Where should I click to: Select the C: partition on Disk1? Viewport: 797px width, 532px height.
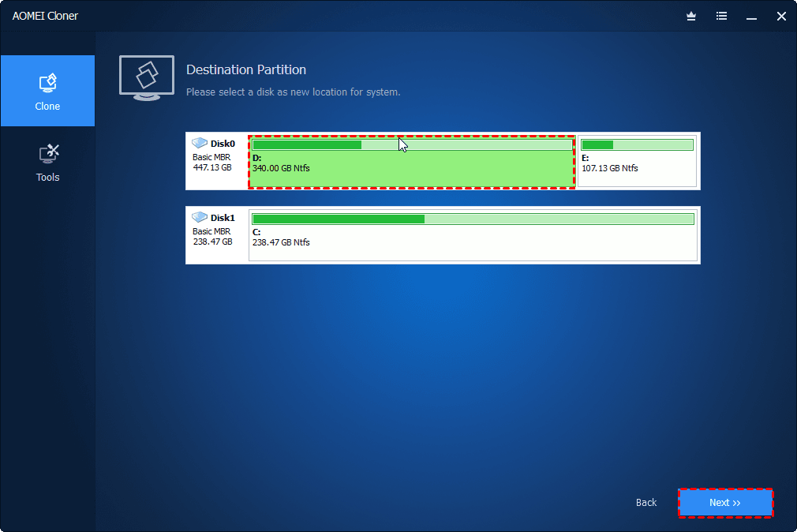click(x=472, y=237)
